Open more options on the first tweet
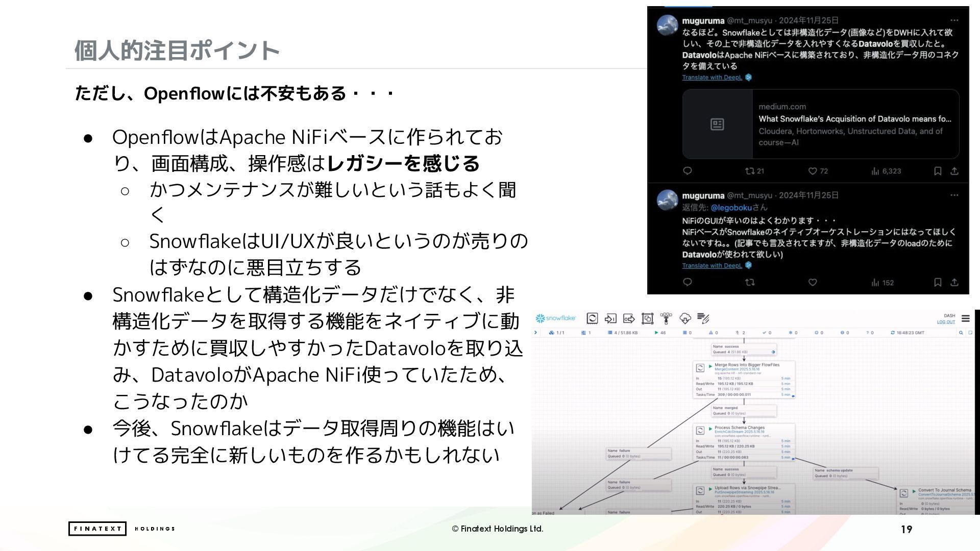This screenshot has height=551, width=980. (954, 20)
